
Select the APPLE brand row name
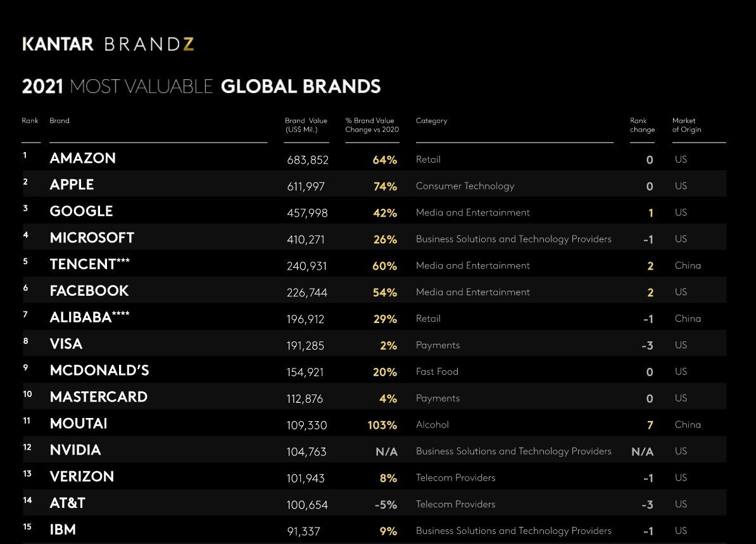tap(72, 185)
